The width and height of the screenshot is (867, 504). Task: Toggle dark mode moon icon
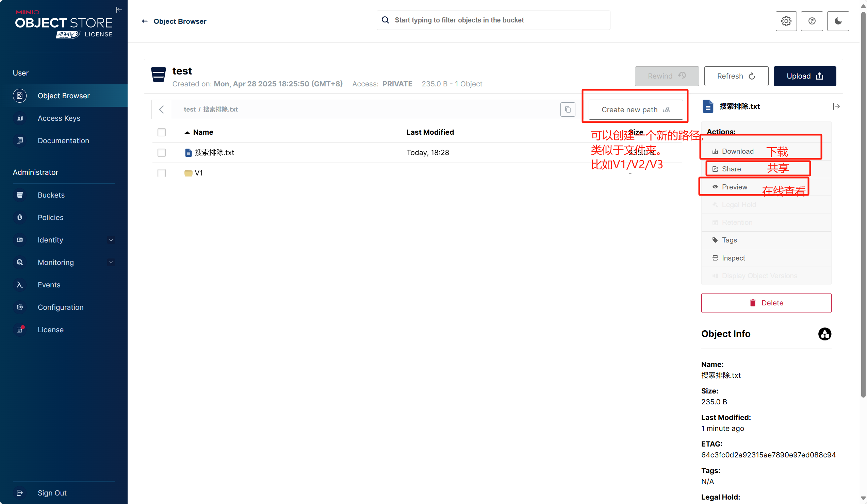[838, 21]
